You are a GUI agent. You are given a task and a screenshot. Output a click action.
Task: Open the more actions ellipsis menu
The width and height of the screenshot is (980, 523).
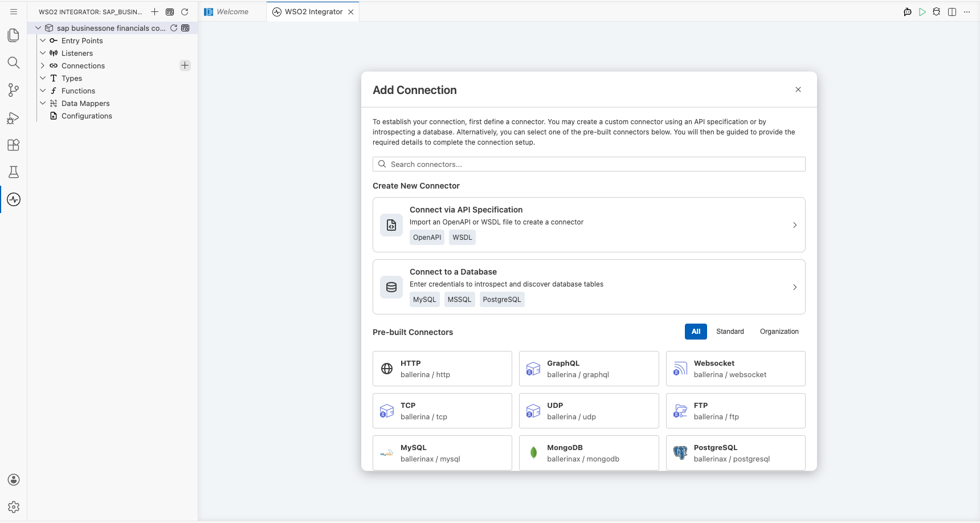point(967,12)
